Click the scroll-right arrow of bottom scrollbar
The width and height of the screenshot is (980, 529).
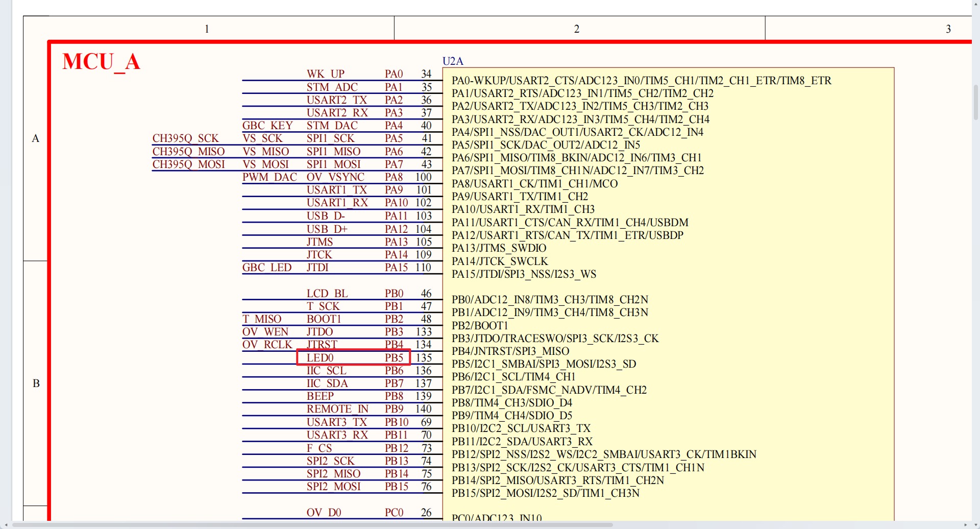coord(965,524)
